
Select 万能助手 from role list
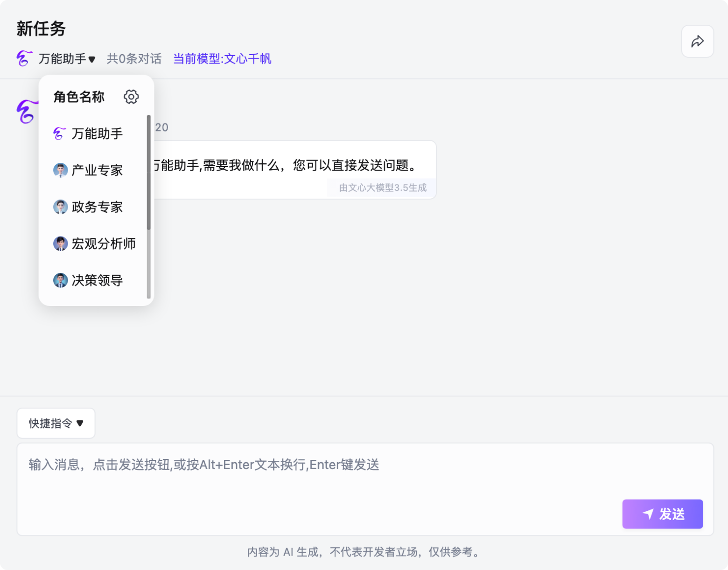pos(97,134)
